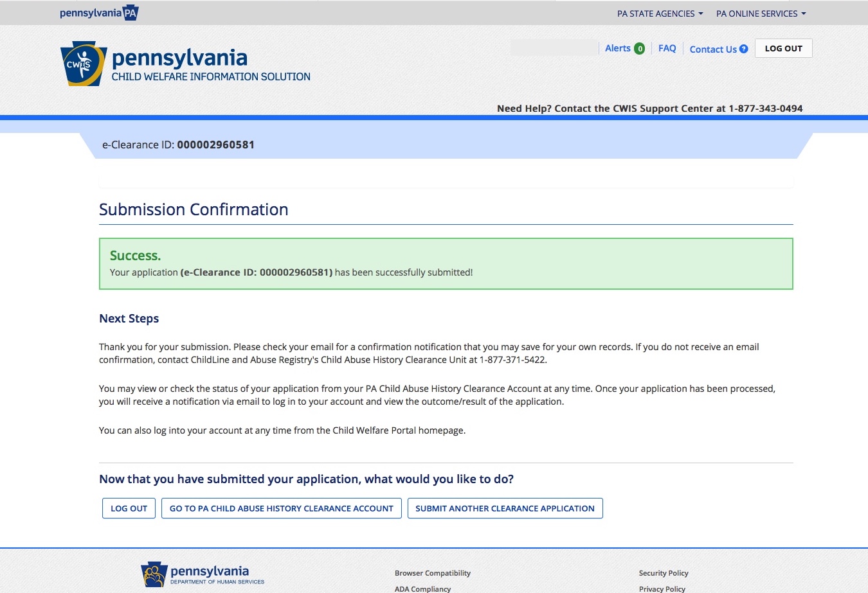Go to PA Child Abuse History Clearance Account

pos(281,508)
